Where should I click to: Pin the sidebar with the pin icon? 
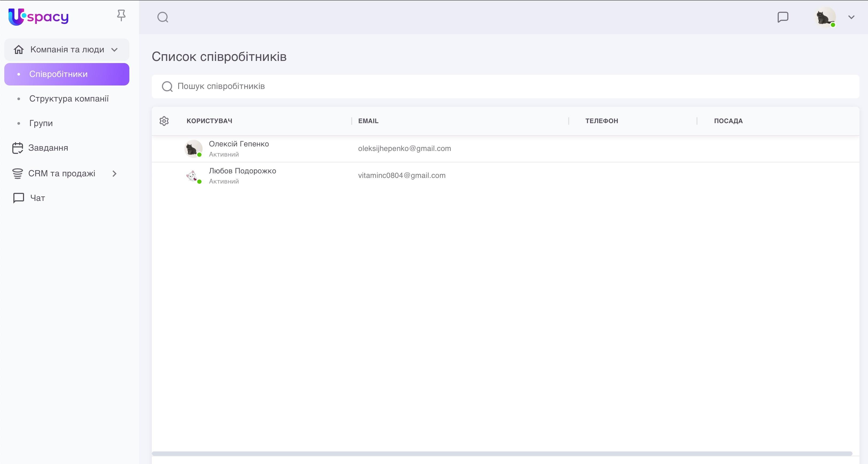coord(121,15)
